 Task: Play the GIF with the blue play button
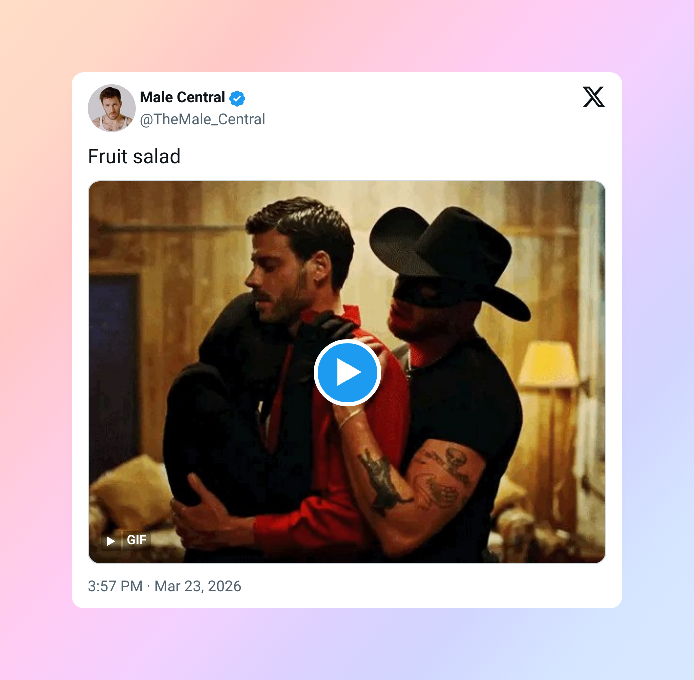(347, 373)
